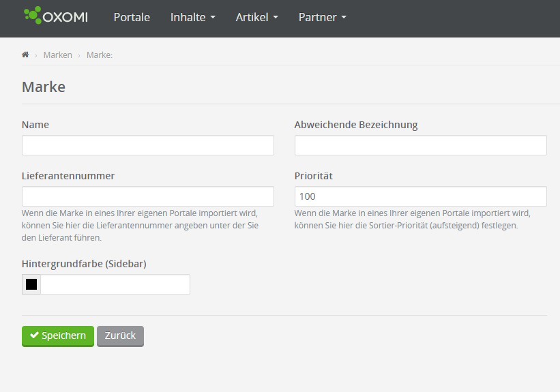Expand the Artikel dropdown menu
560x392 pixels.
[x=256, y=18]
